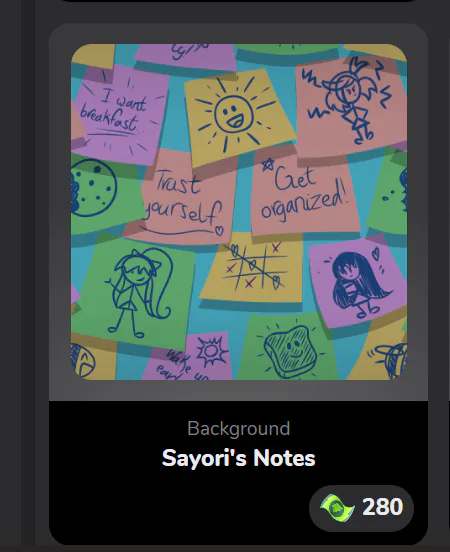Viewport: 450px width, 552px height.
Task: Click the star beside "Get organized!"
Action: (x=268, y=164)
